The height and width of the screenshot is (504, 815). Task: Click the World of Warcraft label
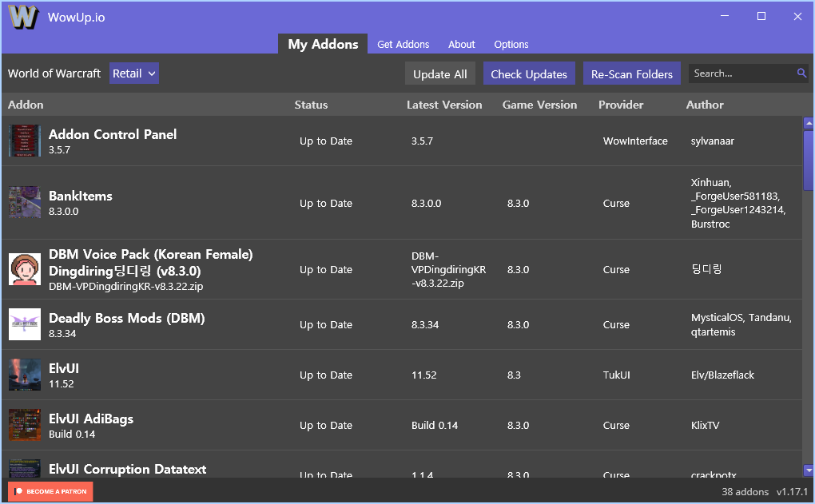[x=54, y=73]
